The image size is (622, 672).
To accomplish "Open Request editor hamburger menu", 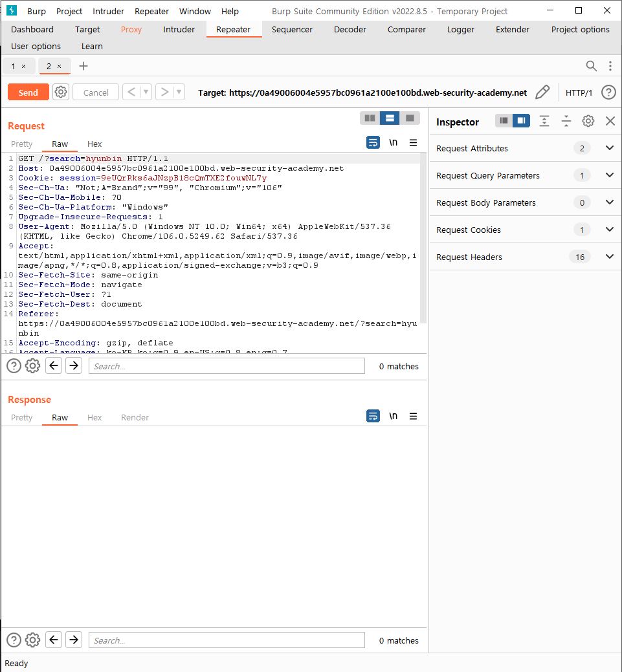I will click(413, 142).
